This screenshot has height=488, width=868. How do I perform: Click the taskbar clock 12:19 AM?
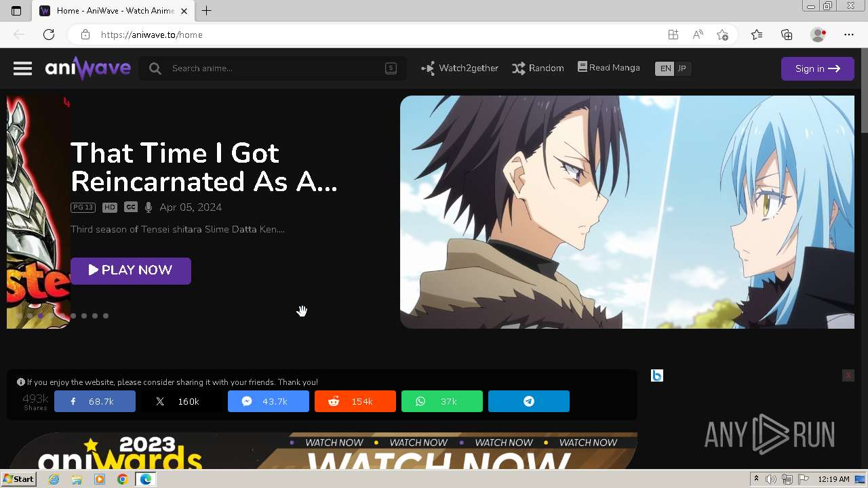pyautogui.click(x=833, y=479)
